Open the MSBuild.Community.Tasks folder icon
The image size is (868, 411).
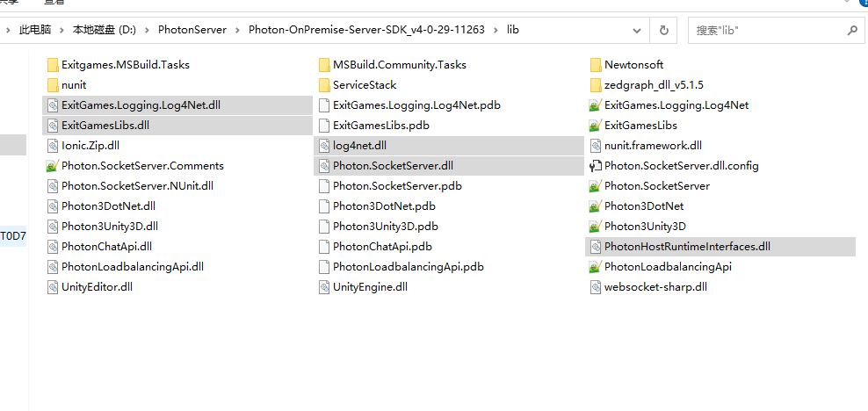[x=324, y=65]
